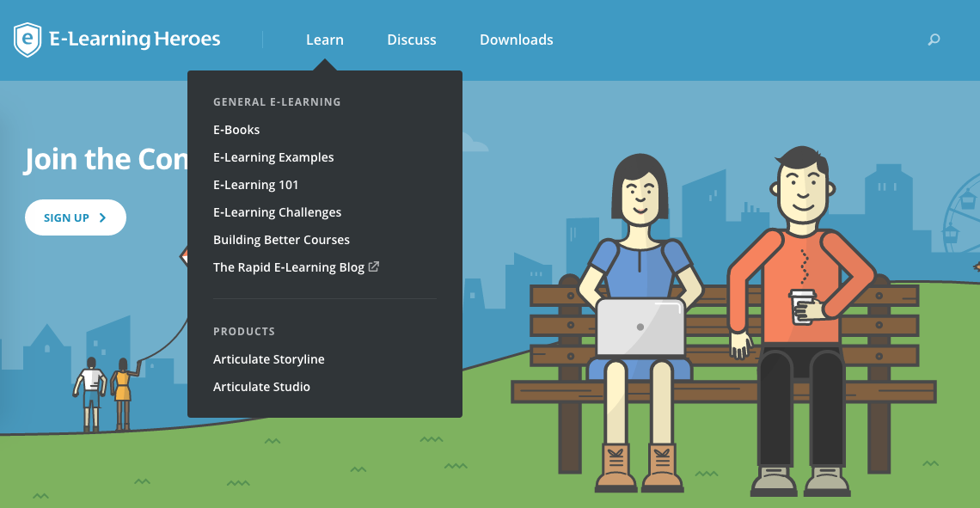Select Building Better Courses
The height and width of the screenshot is (508, 980).
tap(281, 240)
